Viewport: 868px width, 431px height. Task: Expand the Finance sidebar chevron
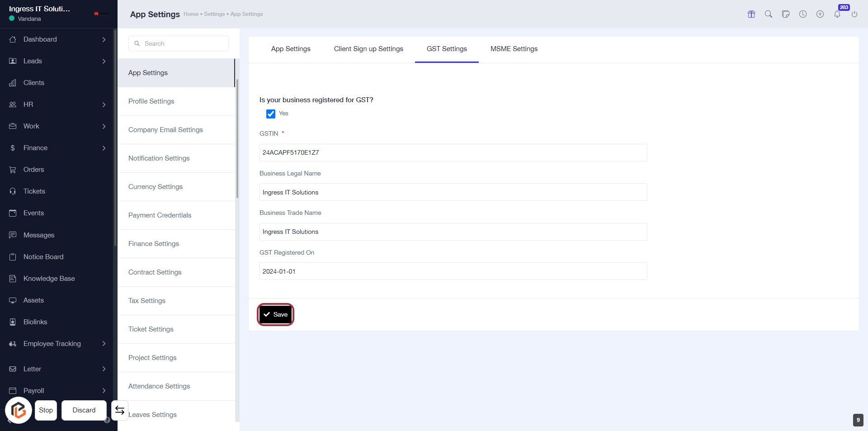pyautogui.click(x=104, y=148)
